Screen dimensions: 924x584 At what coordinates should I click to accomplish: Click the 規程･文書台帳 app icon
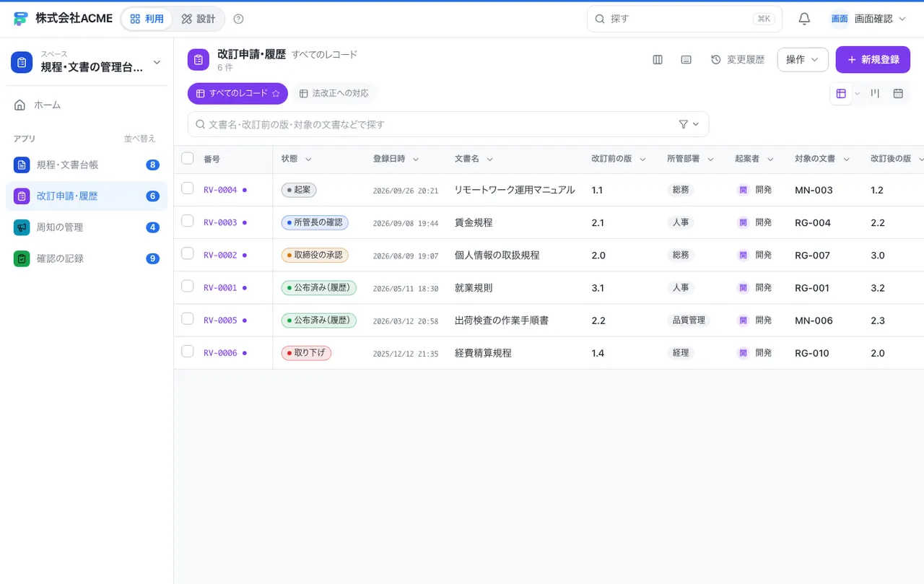click(x=22, y=165)
